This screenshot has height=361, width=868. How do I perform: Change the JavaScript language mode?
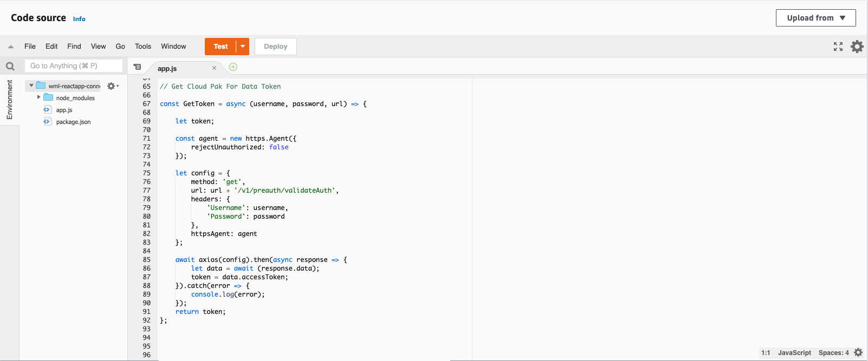coord(794,352)
